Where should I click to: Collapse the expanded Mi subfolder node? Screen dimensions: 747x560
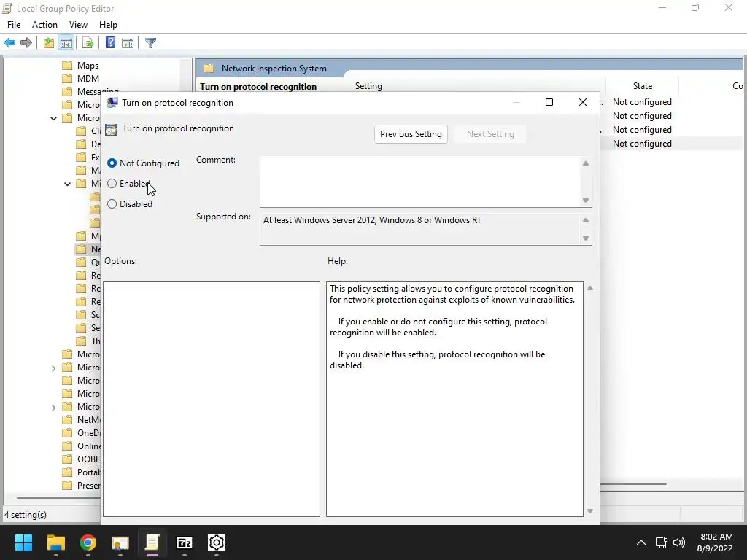67,184
